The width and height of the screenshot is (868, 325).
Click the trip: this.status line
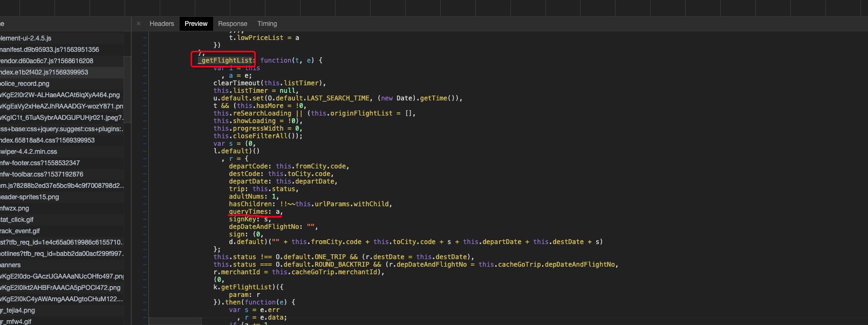click(x=264, y=189)
